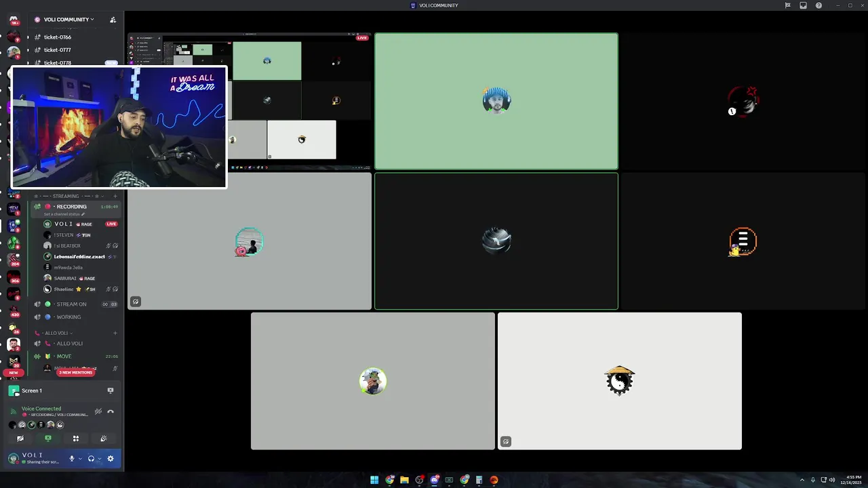Open File Explorer from the taskbar

coord(404,480)
